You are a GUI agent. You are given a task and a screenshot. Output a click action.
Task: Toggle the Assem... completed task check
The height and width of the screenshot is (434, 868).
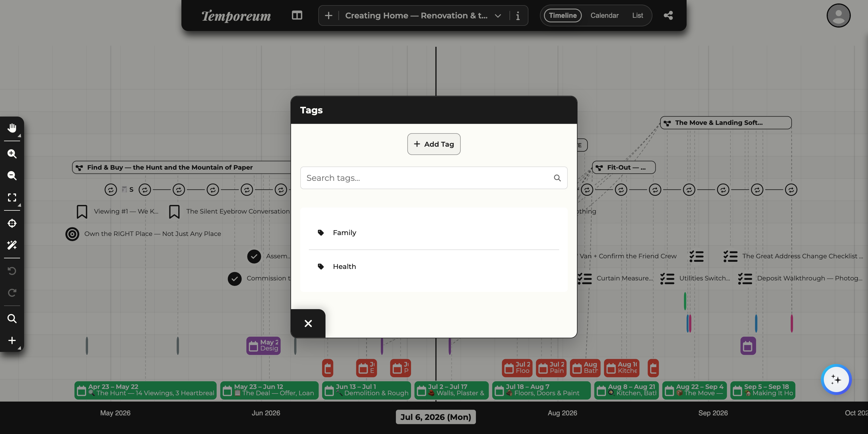point(254,256)
